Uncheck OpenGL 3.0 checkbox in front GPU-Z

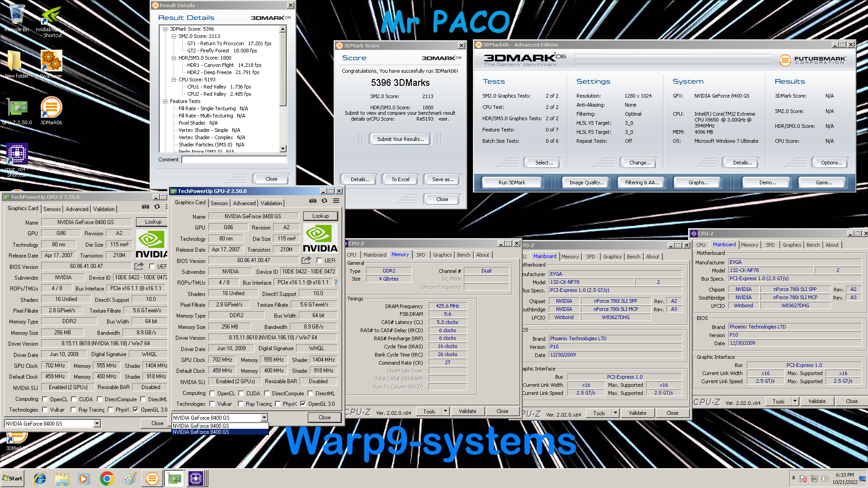pyautogui.click(x=303, y=404)
